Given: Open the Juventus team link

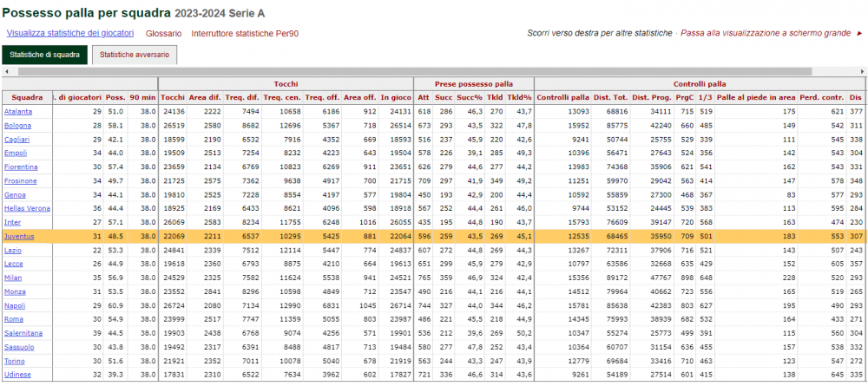Looking at the screenshot, I should (19, 236).
